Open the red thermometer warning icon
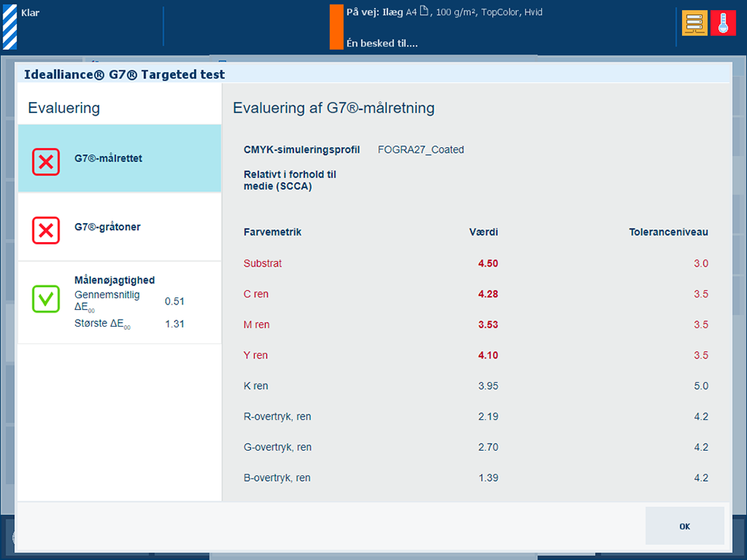Image resolution: width=747 pixels, height=560 pixels. pos(723,23)
